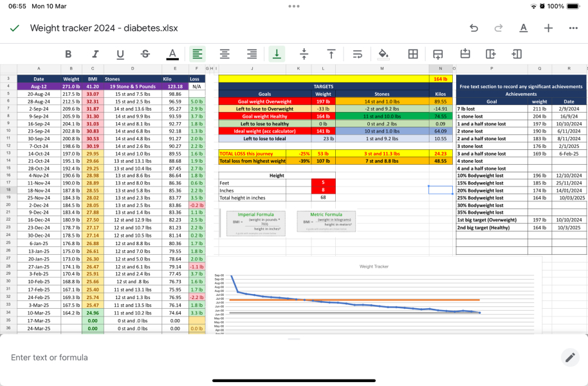Screen dimensions: 588x386
Task: Open horizontal alignment options
Action: (198, 53)
